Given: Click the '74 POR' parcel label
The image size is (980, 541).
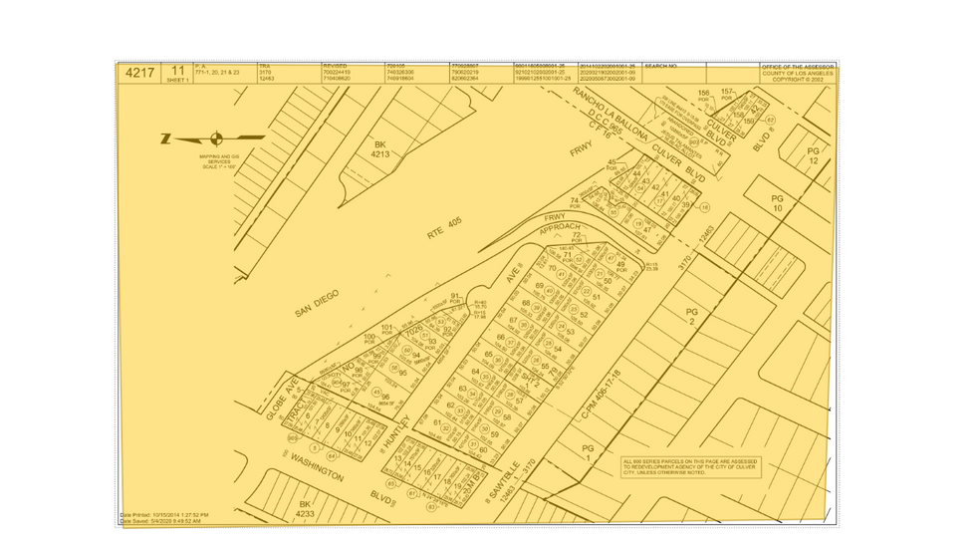Looking at the screenshot, I should [x=575, y=203].
